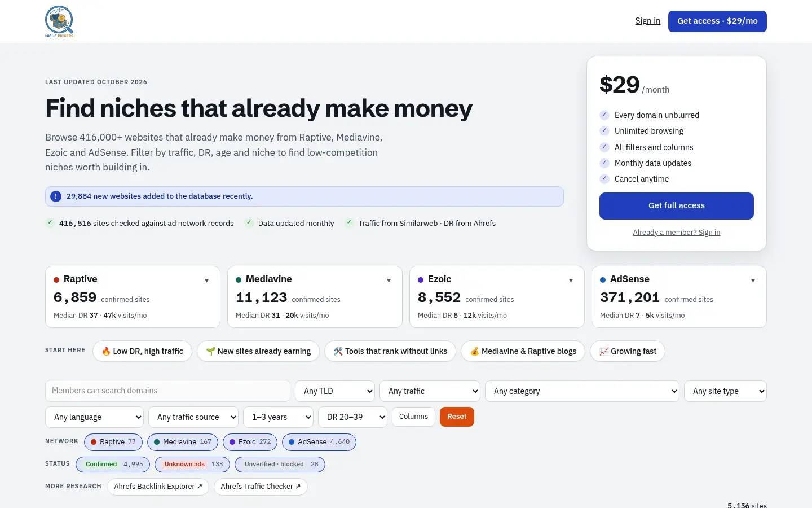This screenshot has height=508, width=812.
Task: Select the Low DR, high traffic preset
Action: pos(142,351)
